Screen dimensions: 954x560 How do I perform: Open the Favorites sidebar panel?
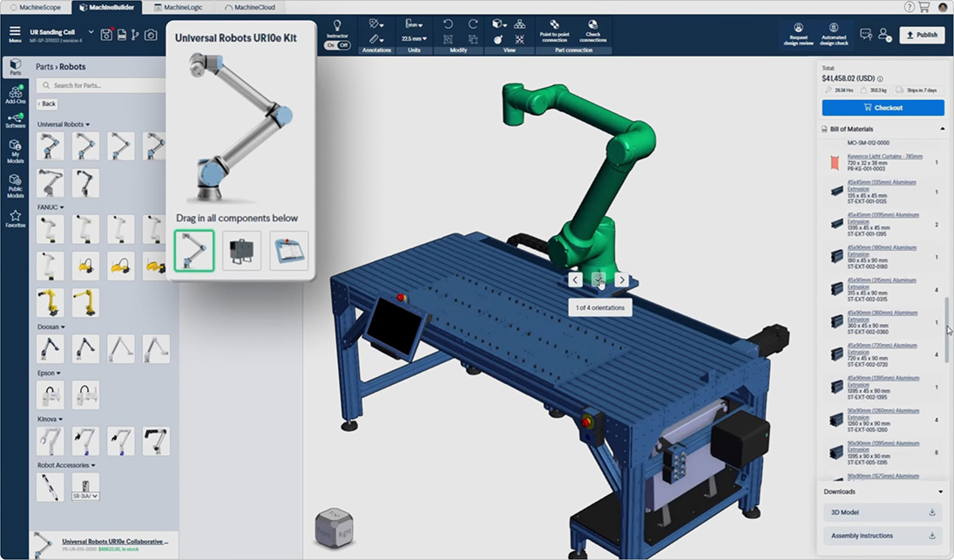point(15,219)
